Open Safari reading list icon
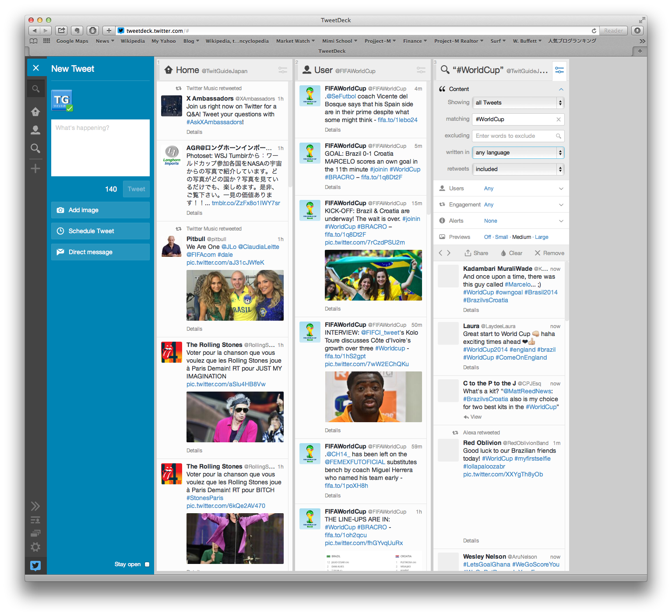The image size is (672, 616). [33, 41]
